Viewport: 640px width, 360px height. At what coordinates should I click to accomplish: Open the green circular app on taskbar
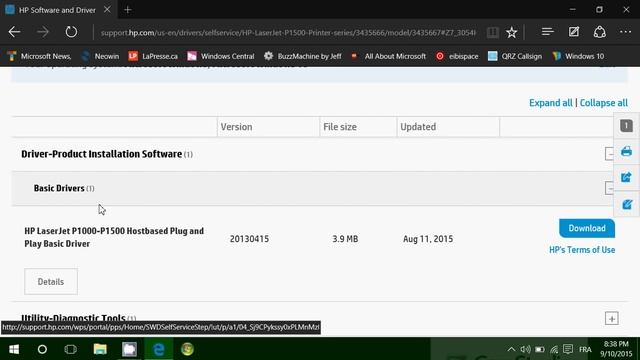tap(187, 349)
